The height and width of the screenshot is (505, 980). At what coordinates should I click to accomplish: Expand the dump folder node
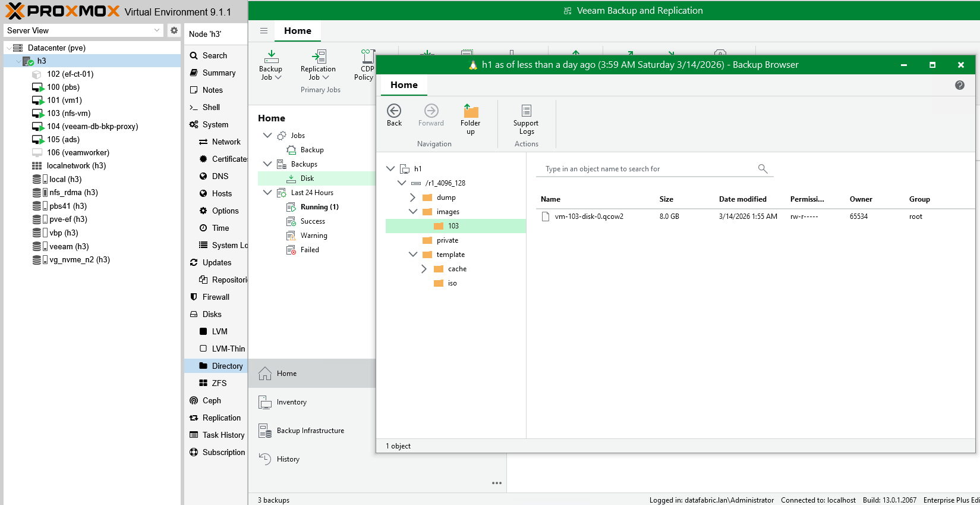pyautogui.click(x=413, y=197)
